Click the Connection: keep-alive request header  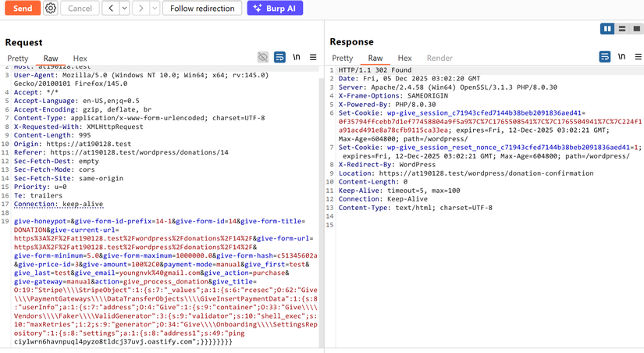(59, 205)
